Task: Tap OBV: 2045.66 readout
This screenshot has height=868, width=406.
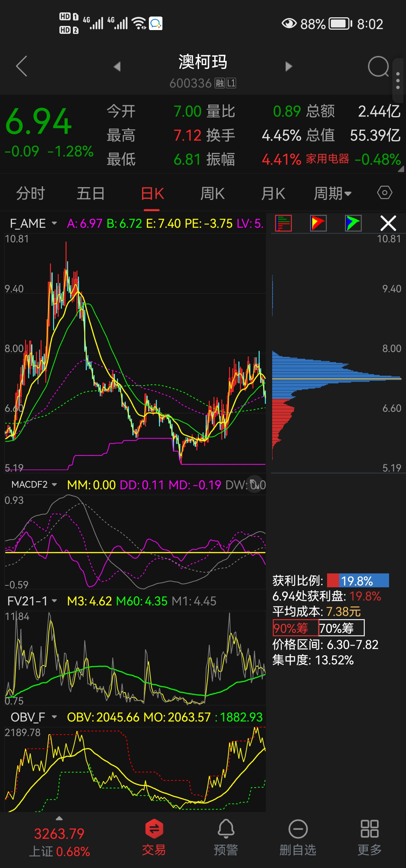Action: tap(103, 717)
